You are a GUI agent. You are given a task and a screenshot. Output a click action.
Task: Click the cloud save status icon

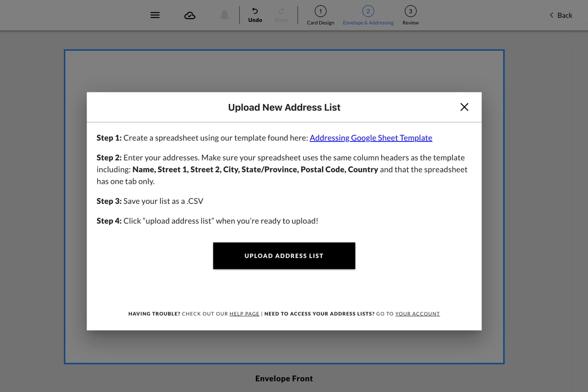[x=190, y=15]
